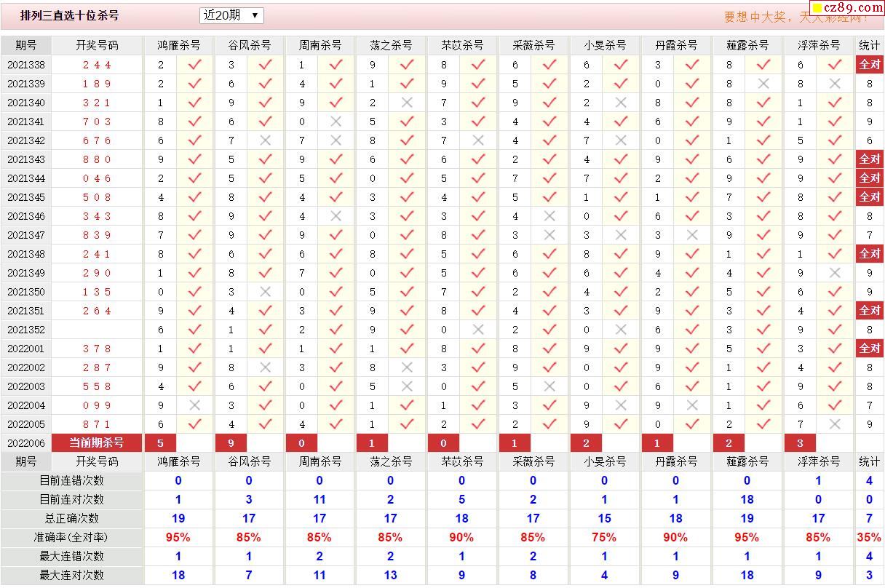
Task: Click X mark for 蒹露杀号 in row 2021339
Action: click(x=763, y=84)
